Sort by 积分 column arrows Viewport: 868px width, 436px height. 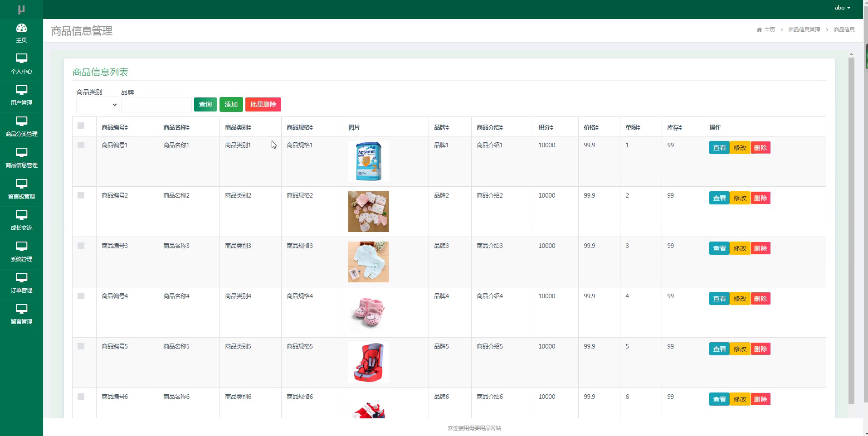pos(551,128)
